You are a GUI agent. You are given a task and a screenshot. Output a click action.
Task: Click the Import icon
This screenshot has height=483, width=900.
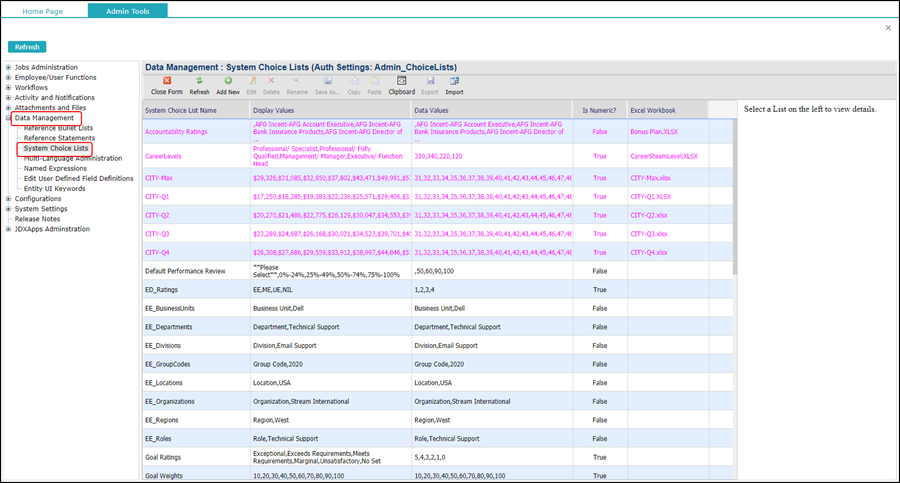[x=454, y=81]
